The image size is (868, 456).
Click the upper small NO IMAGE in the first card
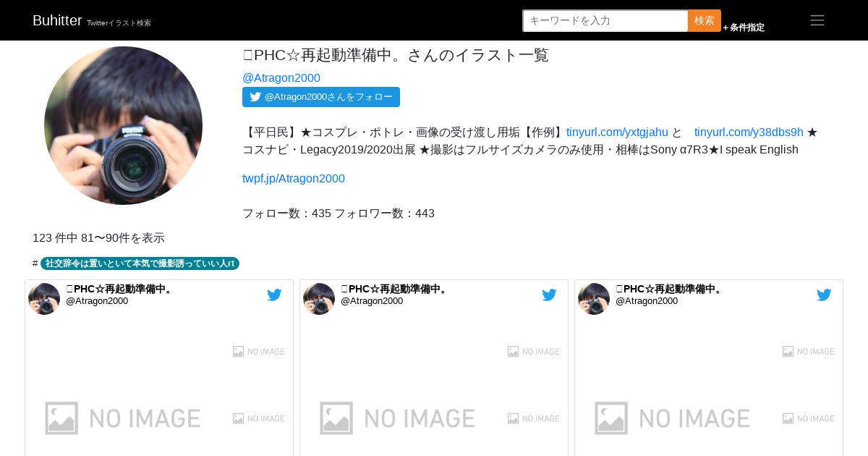point(258,351)
